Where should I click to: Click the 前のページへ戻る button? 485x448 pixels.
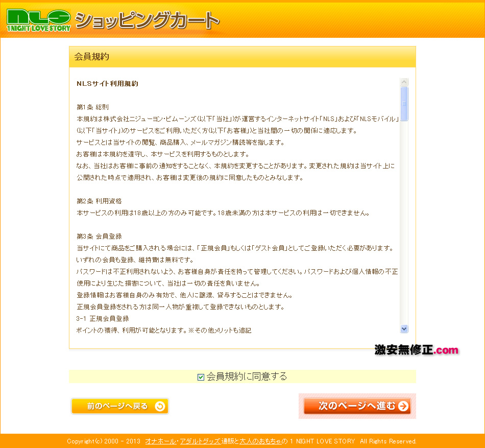point(119,406)
